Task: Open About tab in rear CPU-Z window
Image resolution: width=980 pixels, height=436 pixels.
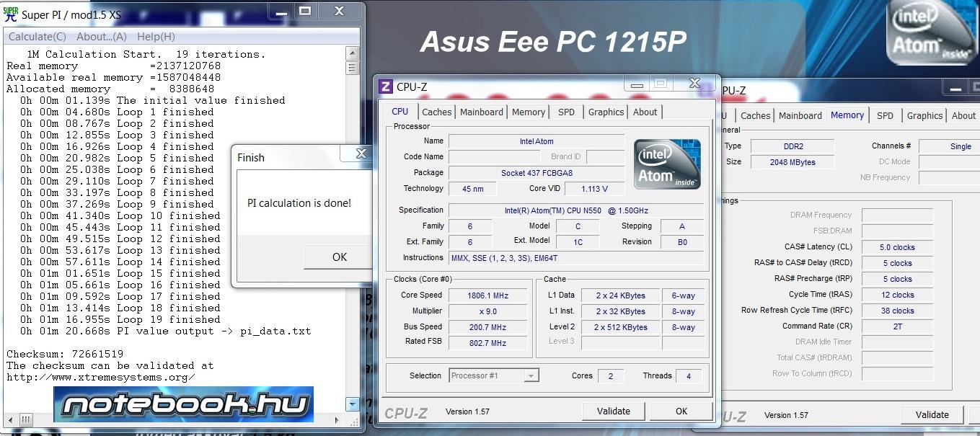Action: coord(963,115)
